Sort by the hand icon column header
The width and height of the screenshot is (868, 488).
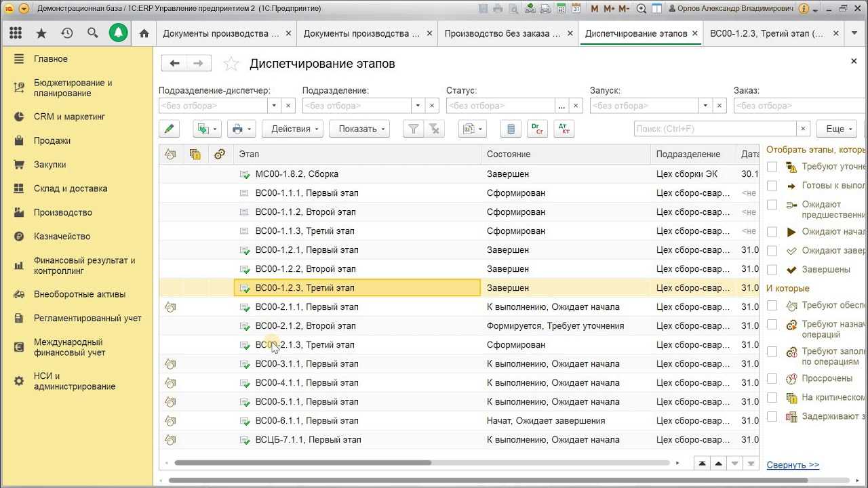170,155
